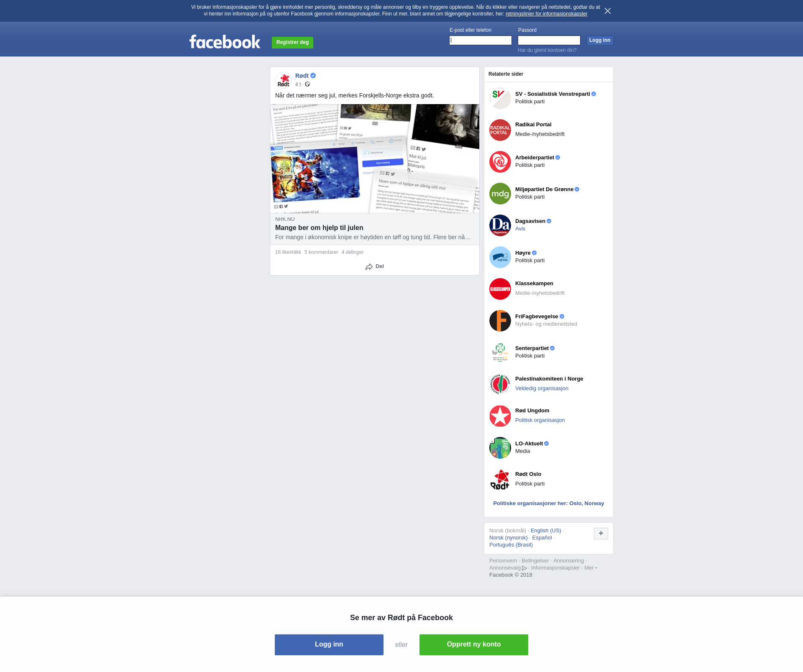803x672 pixels.
Task: Click the Rødt Oslo logo
Action: pos(500,480)
